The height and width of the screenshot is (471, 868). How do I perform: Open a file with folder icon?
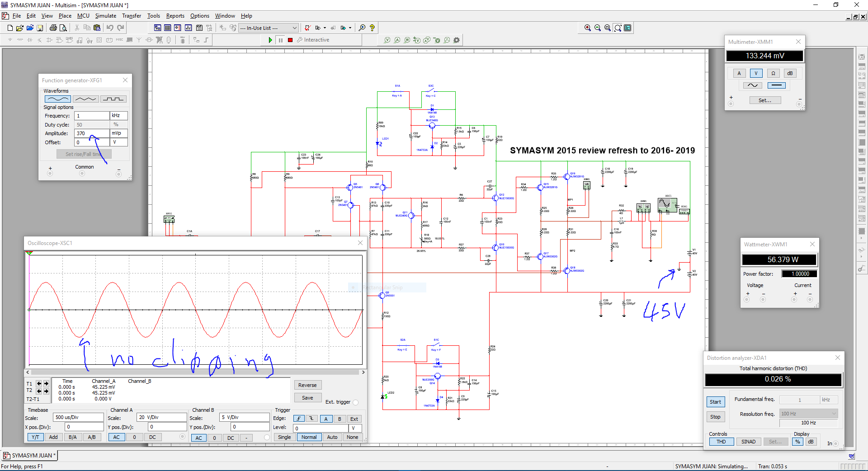[x=20, y=28]
